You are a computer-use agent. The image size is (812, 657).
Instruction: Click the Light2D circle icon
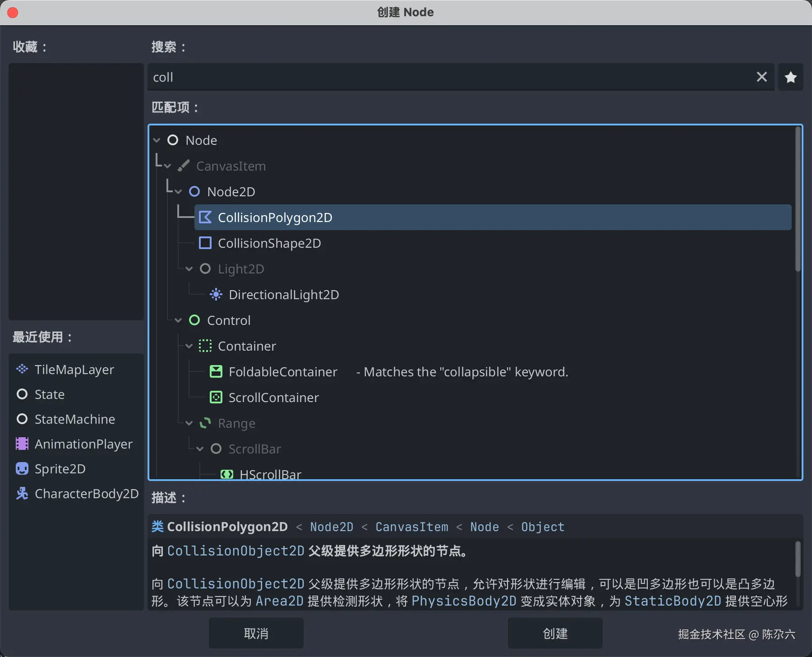(205, 269)
